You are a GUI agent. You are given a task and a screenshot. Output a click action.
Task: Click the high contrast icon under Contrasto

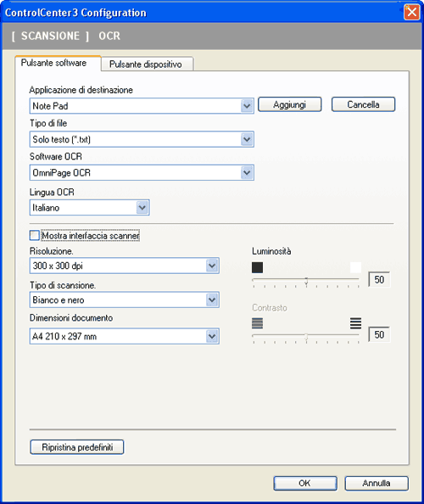click(x=355, y=323)
